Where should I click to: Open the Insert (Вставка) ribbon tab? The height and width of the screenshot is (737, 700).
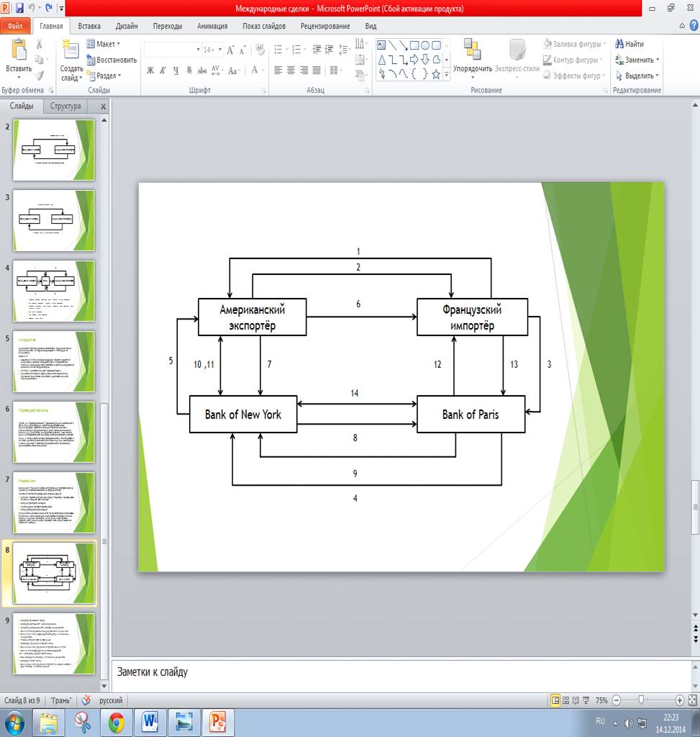pyautogui.click(x=89, y=26)
